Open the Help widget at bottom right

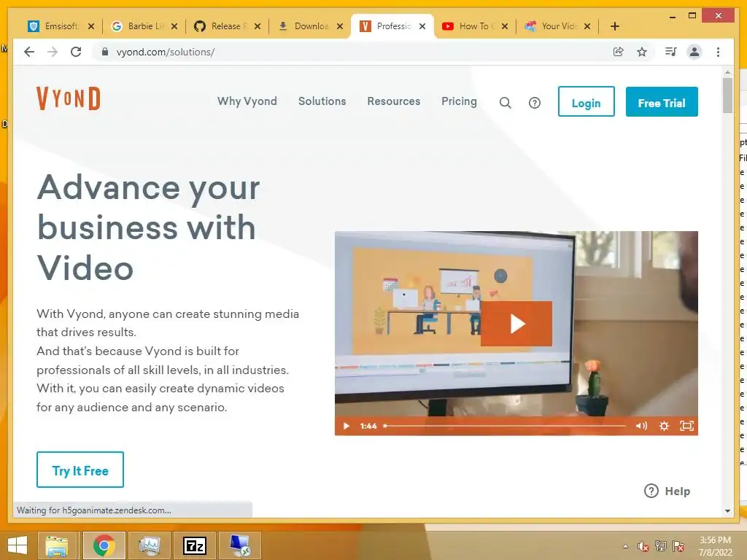667,491
